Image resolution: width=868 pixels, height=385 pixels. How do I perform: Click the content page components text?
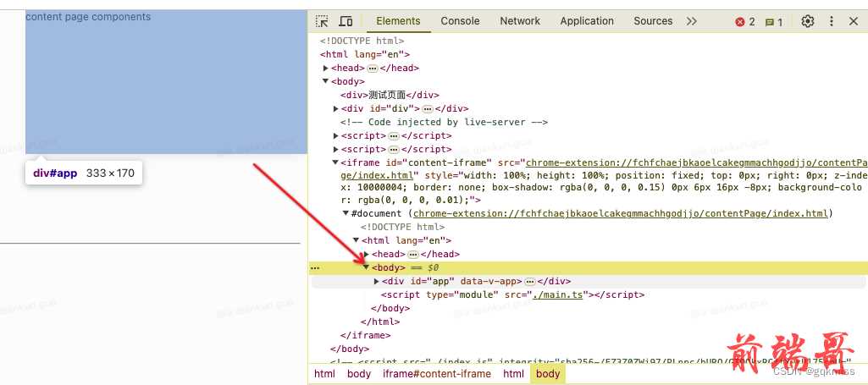pyautogui.click(x=88, y=17)
